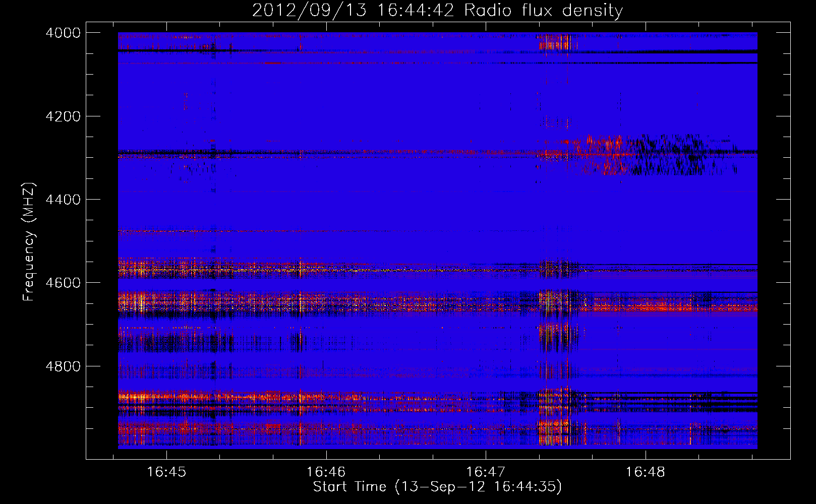The height and width of the screenshot is (504, 816).
Task: Click the y-axis label 'Frequency (MHZ)'
Action: (x=29, y=242)
